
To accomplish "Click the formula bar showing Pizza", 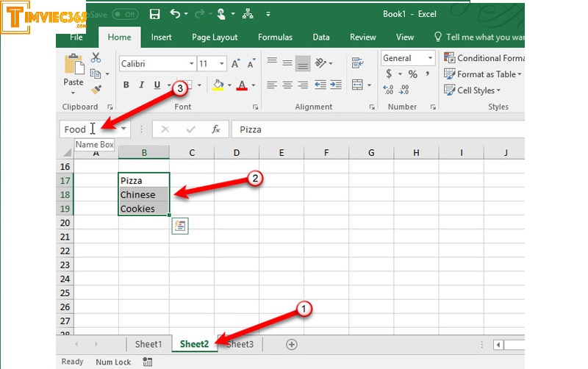I will point(378,129).
